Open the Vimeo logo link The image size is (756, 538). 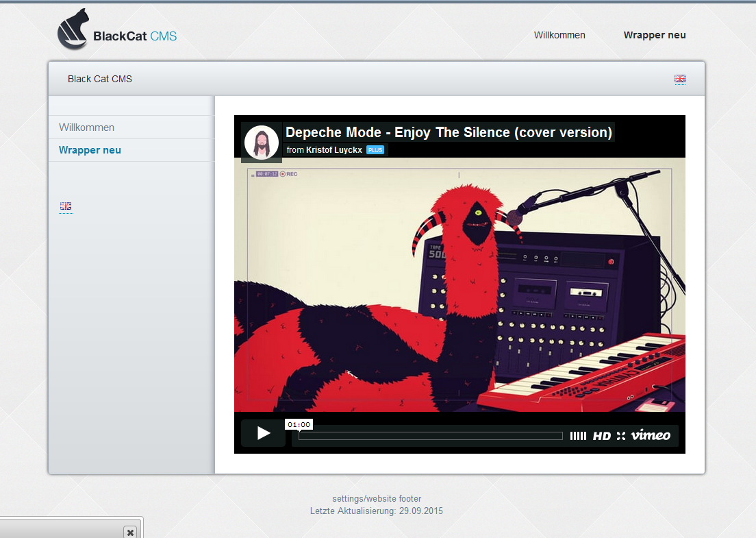pos(651,436)
